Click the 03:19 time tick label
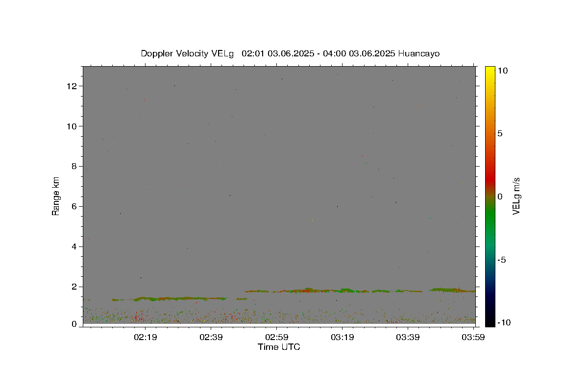Image resolution: width=588 pixels, height=392 pixels. (x=342, y=337)
